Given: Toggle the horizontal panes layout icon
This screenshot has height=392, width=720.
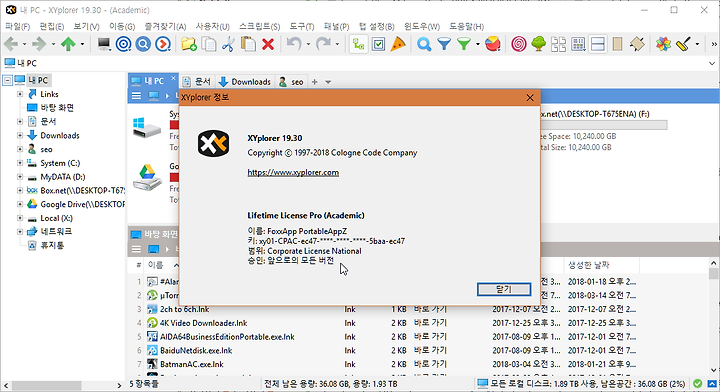Looking at the screenshot, I should click(x=598, y=44).
